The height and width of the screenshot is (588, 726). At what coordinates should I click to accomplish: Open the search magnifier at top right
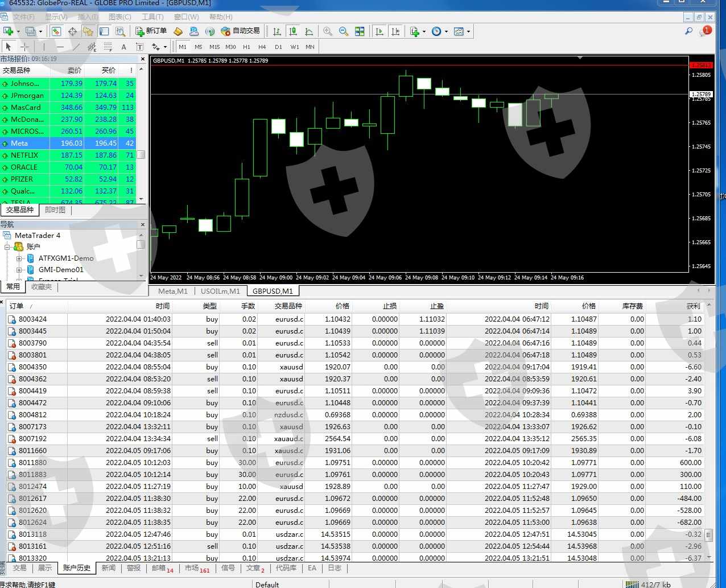(688, 31)
